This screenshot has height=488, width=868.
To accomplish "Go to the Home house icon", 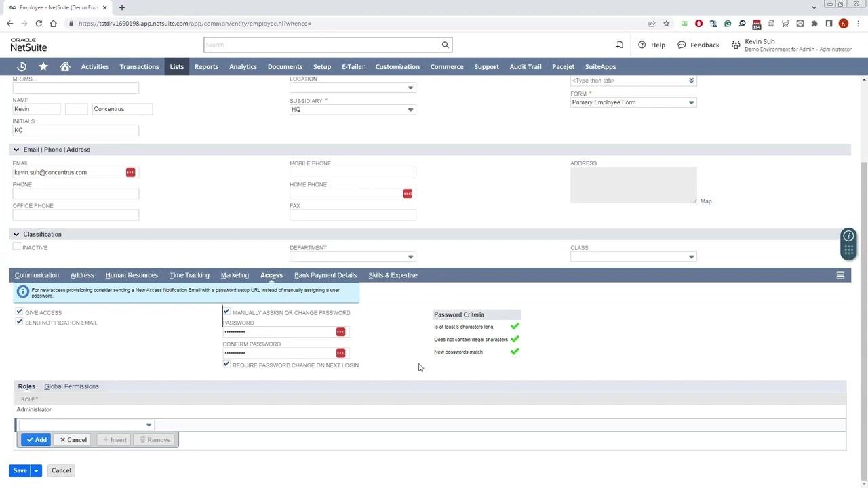I will pyautogui.click(x=65, y=66).
